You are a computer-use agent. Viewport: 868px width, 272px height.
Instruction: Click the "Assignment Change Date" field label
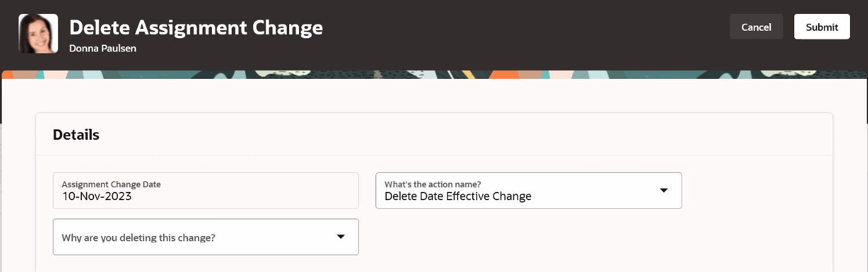coord(111,184)
